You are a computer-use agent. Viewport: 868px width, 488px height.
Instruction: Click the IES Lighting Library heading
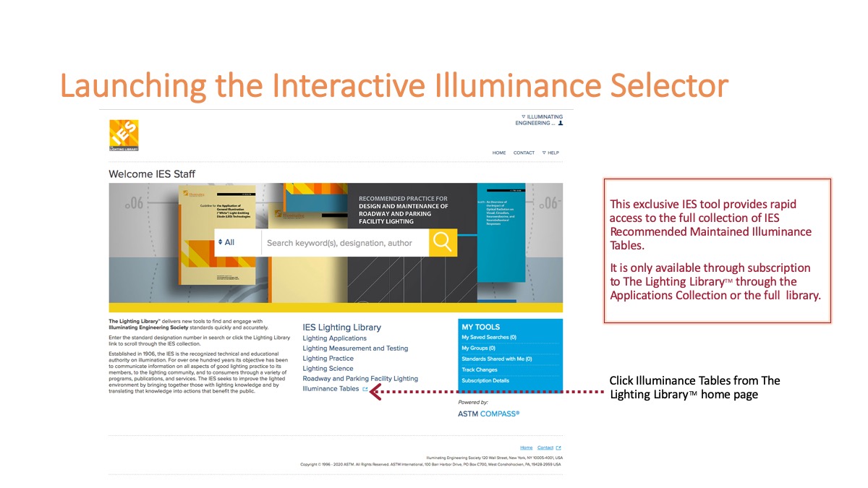pyautogui.click(x=341, y=328)
